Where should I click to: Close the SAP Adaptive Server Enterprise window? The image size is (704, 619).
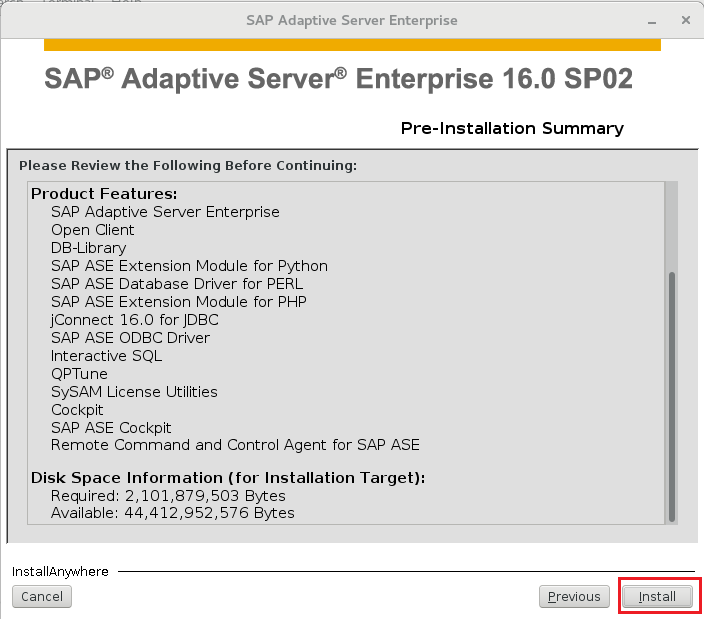point(686,20)
